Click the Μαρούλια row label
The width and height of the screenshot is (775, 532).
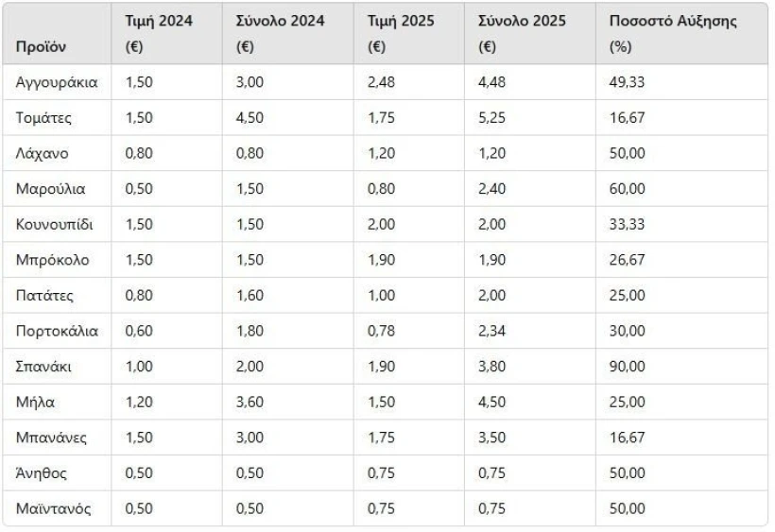tap(50, 189)
